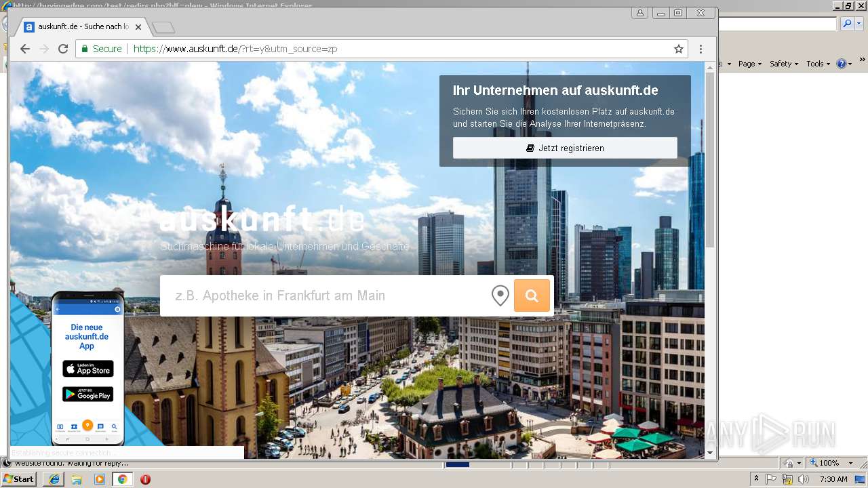Go back using Chrome's back arrow
868x488 pixels.
(x=25, y=49)
